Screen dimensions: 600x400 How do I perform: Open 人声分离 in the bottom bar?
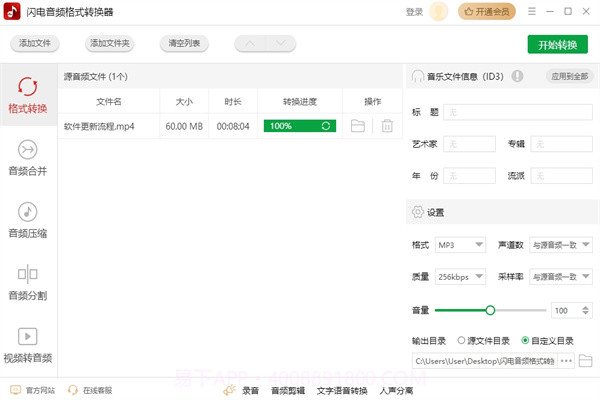(x=397, y=390)
